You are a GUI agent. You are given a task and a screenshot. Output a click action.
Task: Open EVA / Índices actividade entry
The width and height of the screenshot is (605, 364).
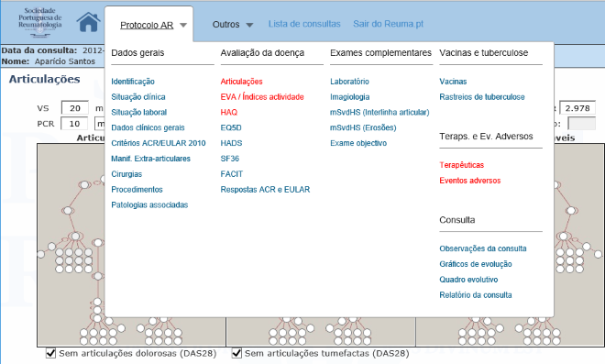(262, 97)
